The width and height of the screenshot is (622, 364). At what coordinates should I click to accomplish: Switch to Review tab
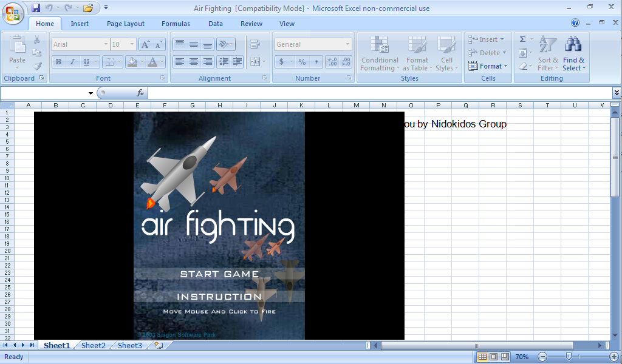click(x=251, y=24)
